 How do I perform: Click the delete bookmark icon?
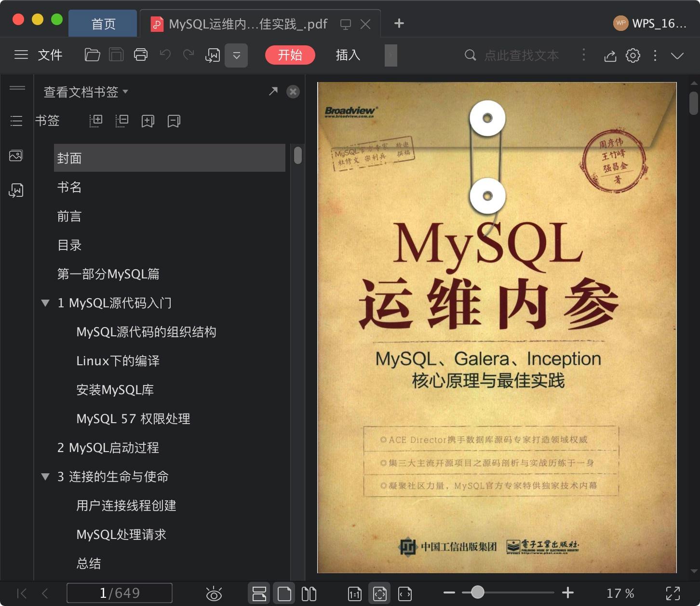[x=174, y=121]
